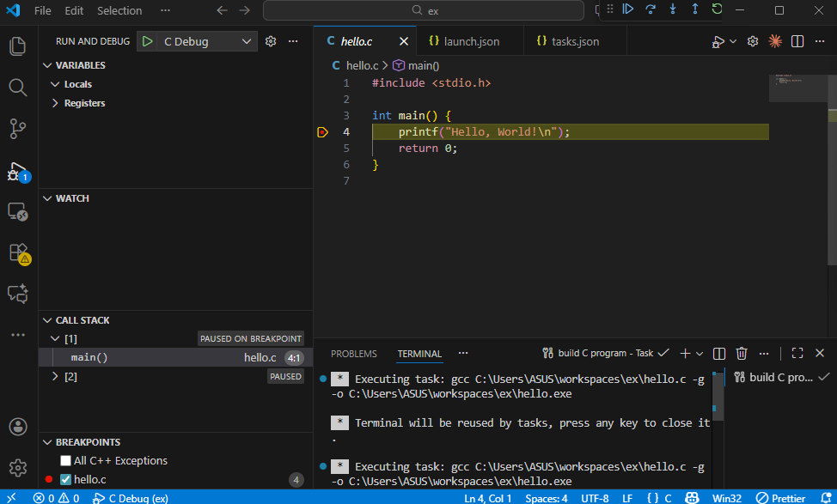Switch to the launch.json tab
837x504 pixels.
tap(471, 41)
